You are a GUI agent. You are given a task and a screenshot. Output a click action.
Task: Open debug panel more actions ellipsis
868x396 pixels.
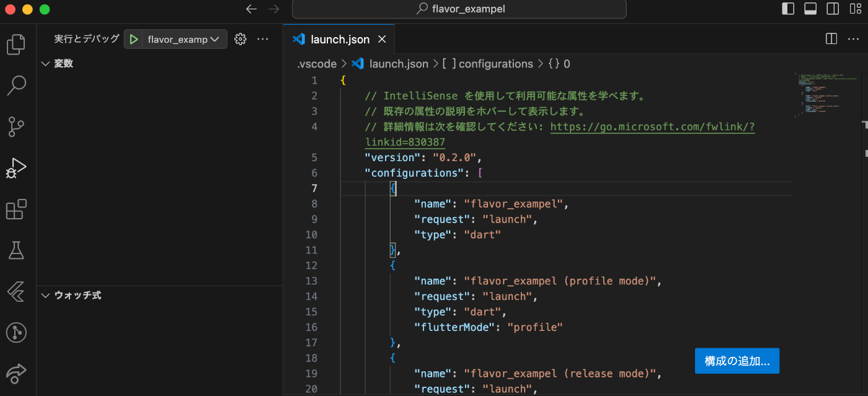click(262, 39)
